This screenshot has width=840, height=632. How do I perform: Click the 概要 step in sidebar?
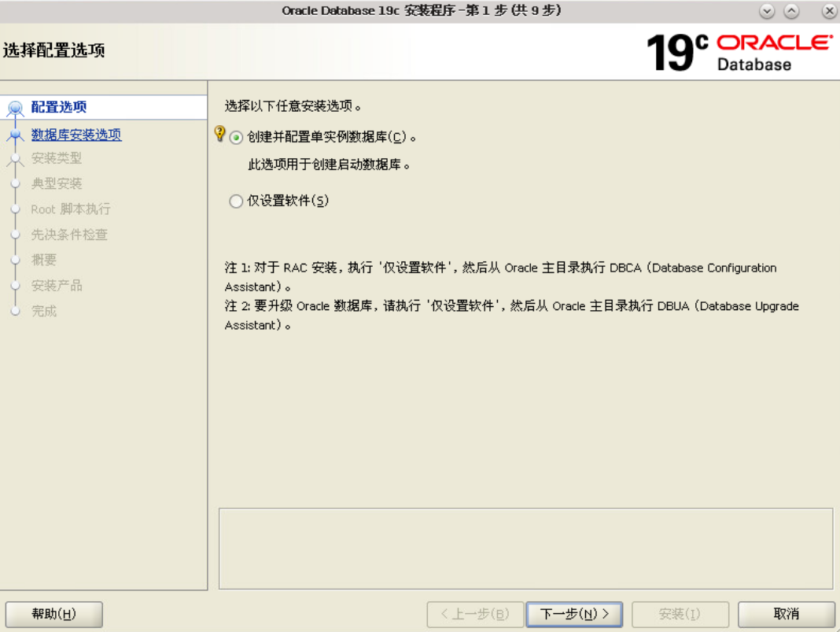[x=43, y=260]
